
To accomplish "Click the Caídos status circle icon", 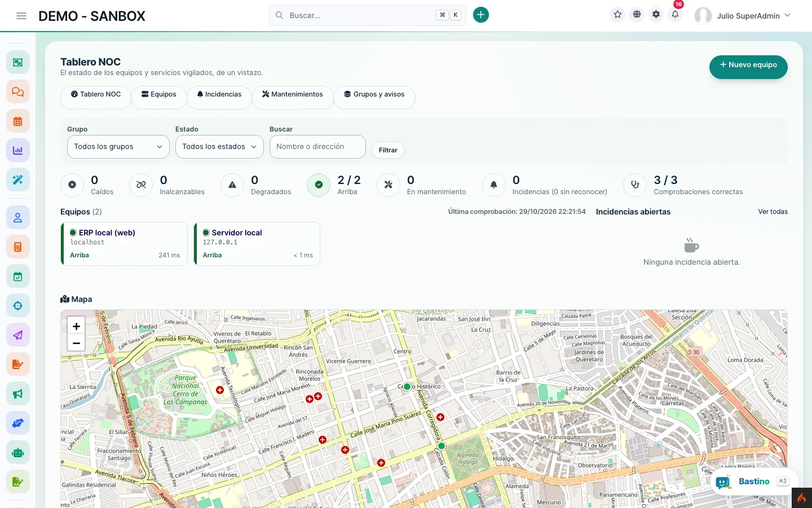I will click(x=72, y=185).
